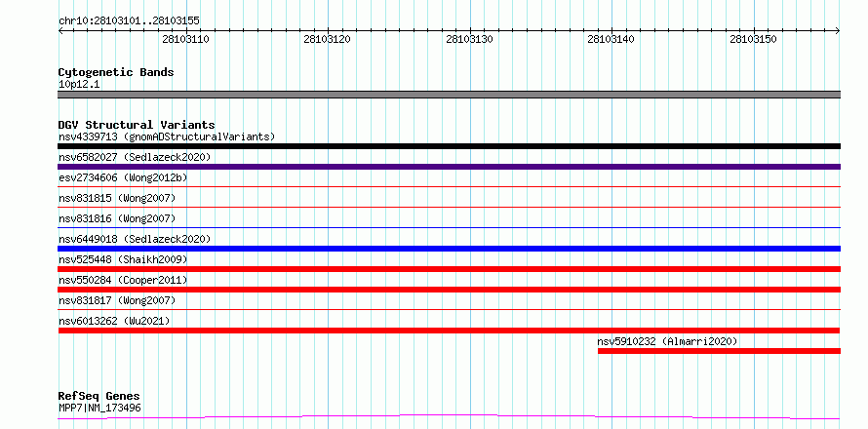Select the blue nsv6449018 variant bar
Screen dimensions: 868x429
[x=449, y=249]
